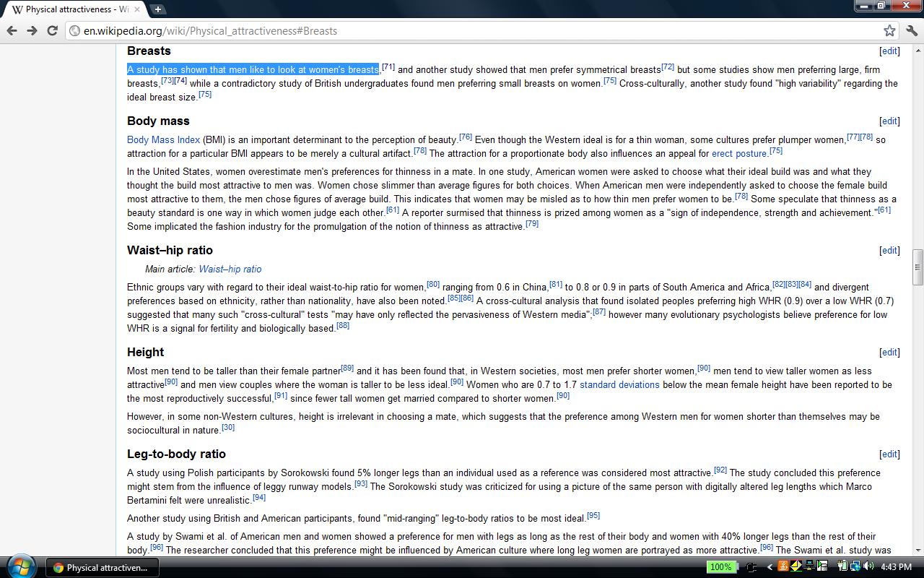This screenshot has width=924, height=578.
Task: Open the Windows Start menu
Action: click(x=20, y=566)
